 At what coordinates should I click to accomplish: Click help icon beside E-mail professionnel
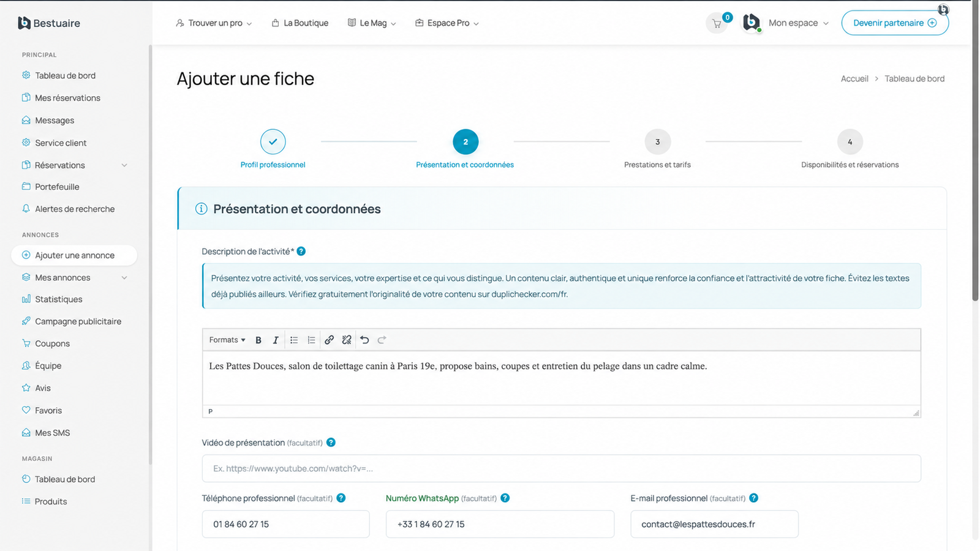(754, 498)
